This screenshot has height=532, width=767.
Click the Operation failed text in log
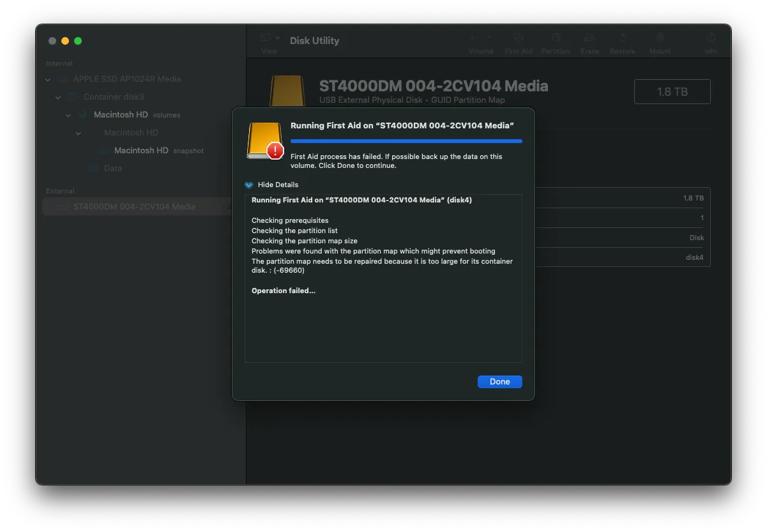click(x=284, y=291)
